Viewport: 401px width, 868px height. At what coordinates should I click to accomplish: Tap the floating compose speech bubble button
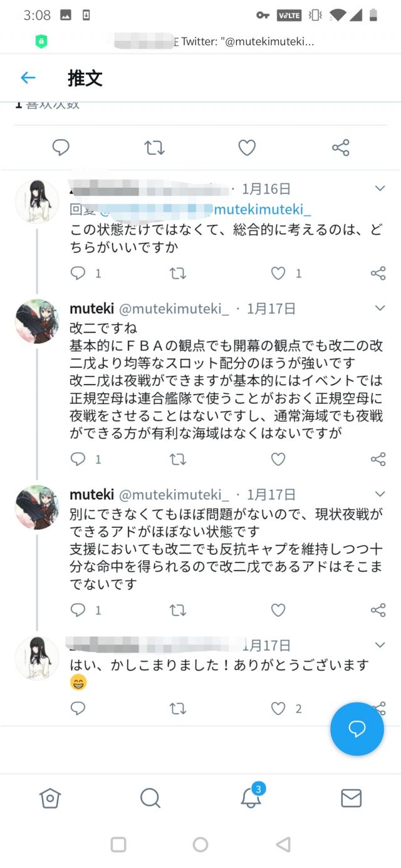click(x=357, y=729)
